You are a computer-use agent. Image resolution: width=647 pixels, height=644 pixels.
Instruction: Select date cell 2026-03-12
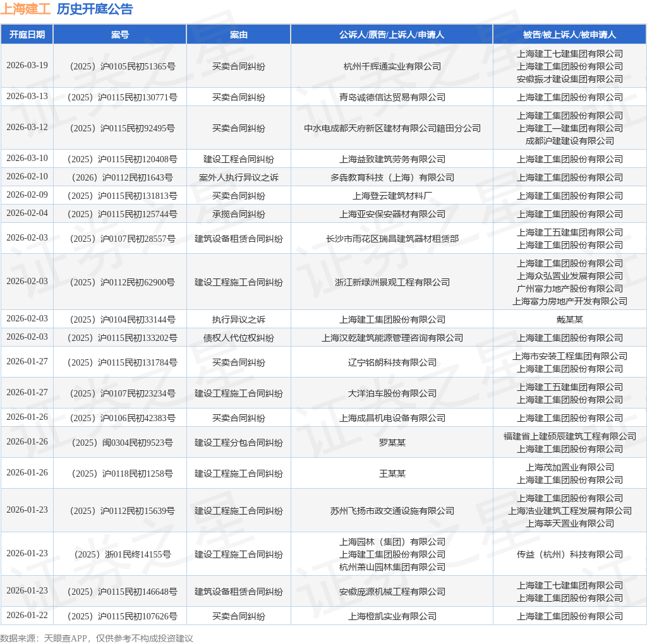(27, 127)
